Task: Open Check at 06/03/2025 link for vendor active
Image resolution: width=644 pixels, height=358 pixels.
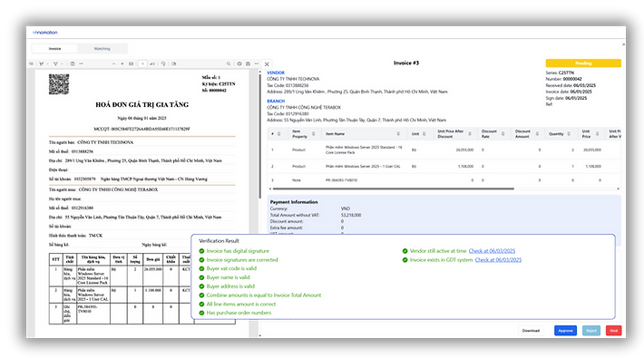Action: pos(492,251)
